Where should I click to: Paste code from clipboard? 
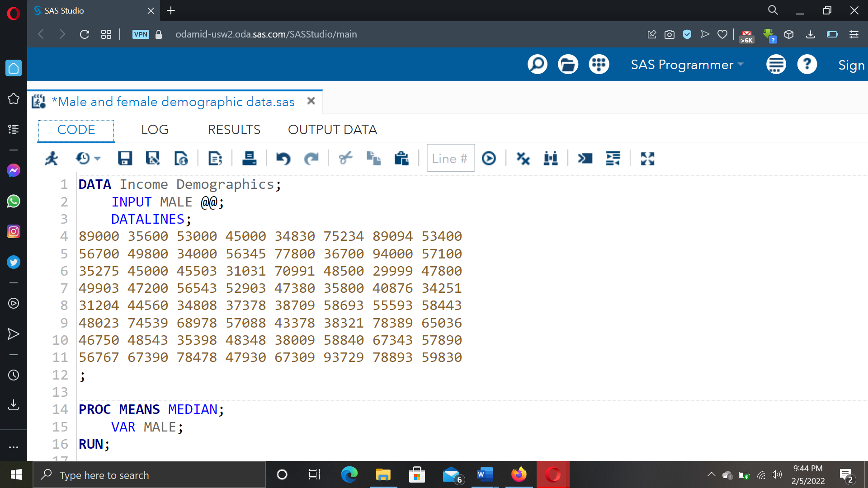coord(401,158)
